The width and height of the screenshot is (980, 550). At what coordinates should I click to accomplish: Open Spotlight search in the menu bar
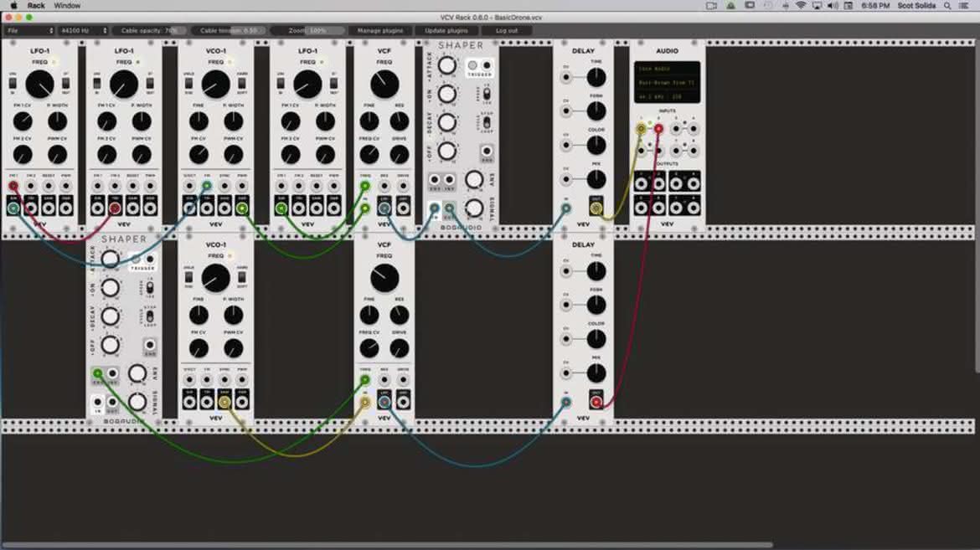[947, 6]
